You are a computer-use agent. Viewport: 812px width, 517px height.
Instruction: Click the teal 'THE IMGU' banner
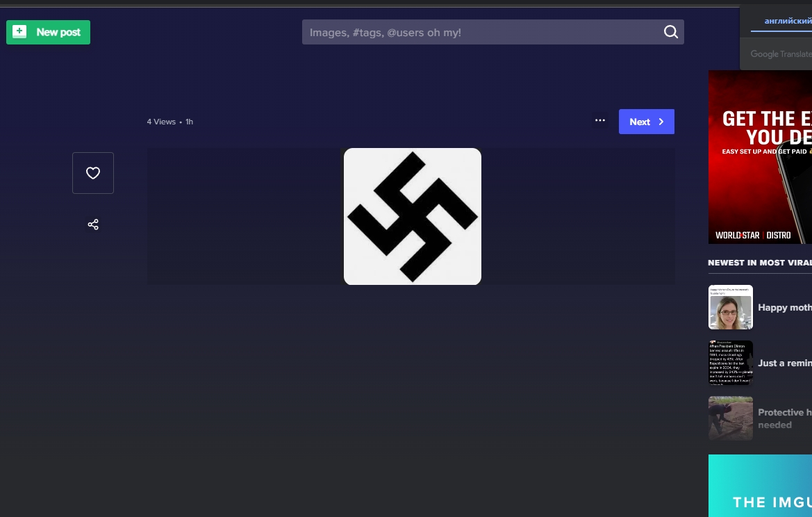pyautogui.click(x=760, y=486)
